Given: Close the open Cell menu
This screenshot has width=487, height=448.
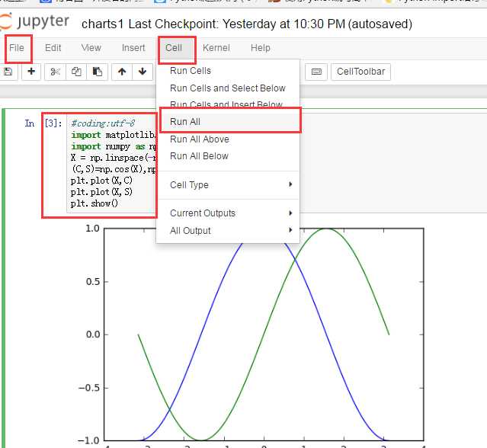Looking at the screenshot, I should [174, 48].
